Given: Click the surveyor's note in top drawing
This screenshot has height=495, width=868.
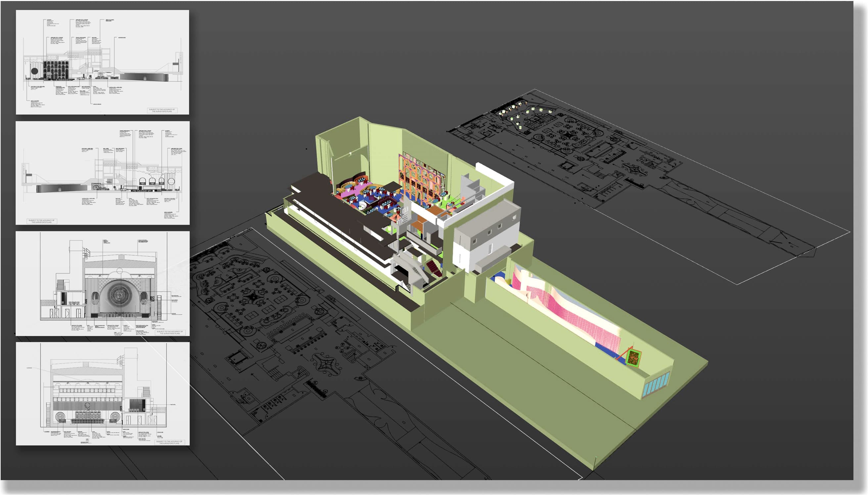Looking at the screenshot, I should pos(162,110).
